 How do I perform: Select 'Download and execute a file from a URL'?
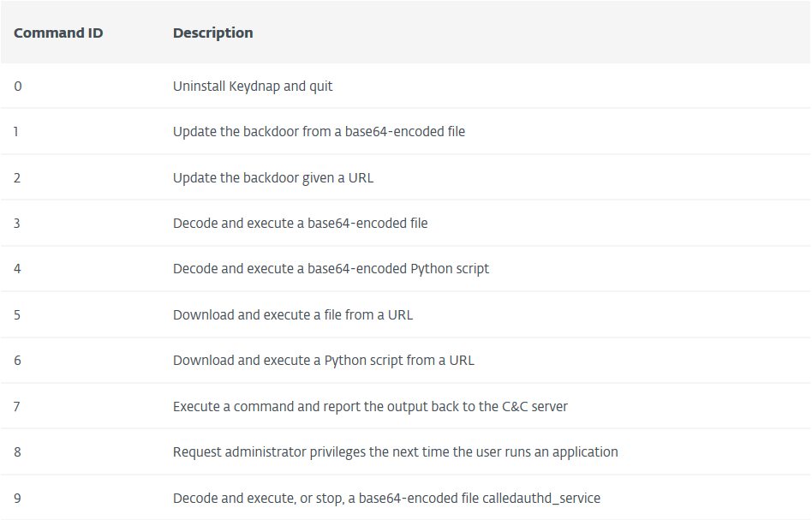point(293,315)
